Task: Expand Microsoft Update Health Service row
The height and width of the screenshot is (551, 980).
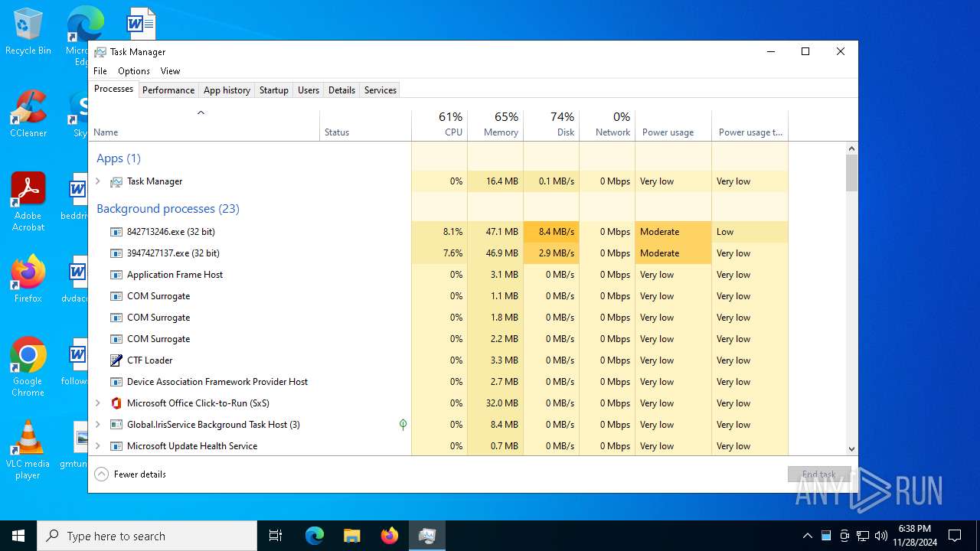Action: pyautogui.click(x=98, y=446)
